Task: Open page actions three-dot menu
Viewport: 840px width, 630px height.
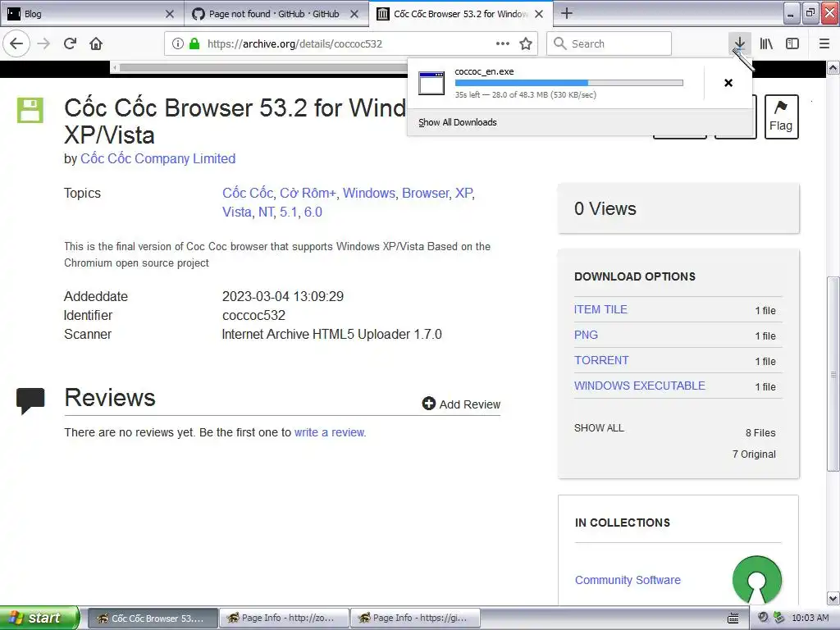Action: coord(503,43)
